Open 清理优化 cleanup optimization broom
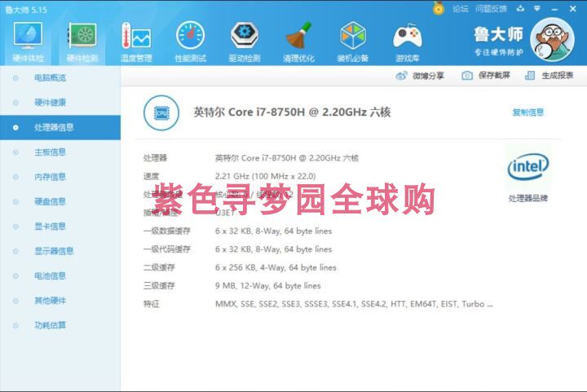The height and width of the screenshot is (392, 587). coord(298,42)
